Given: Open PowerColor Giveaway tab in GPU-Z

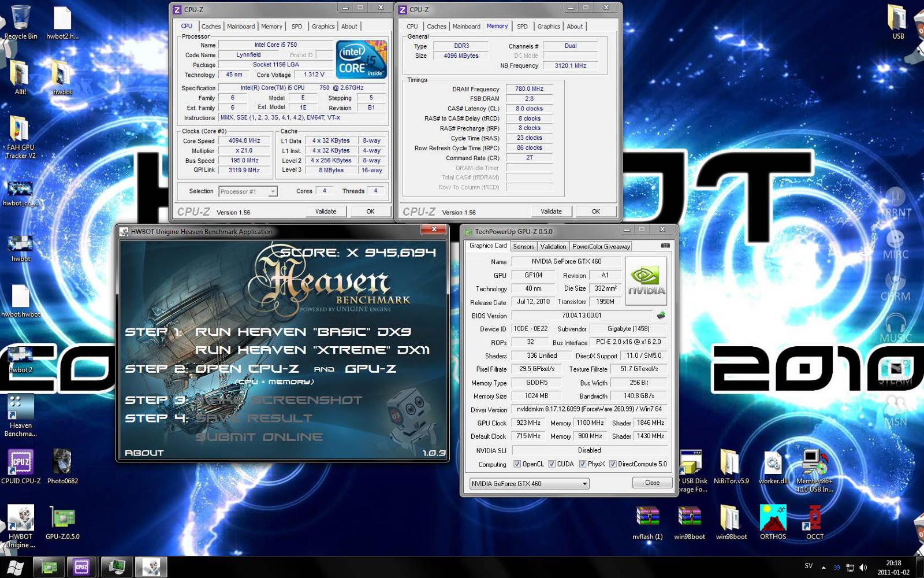Looking at the screenshot, I should (x=601, y=246).
